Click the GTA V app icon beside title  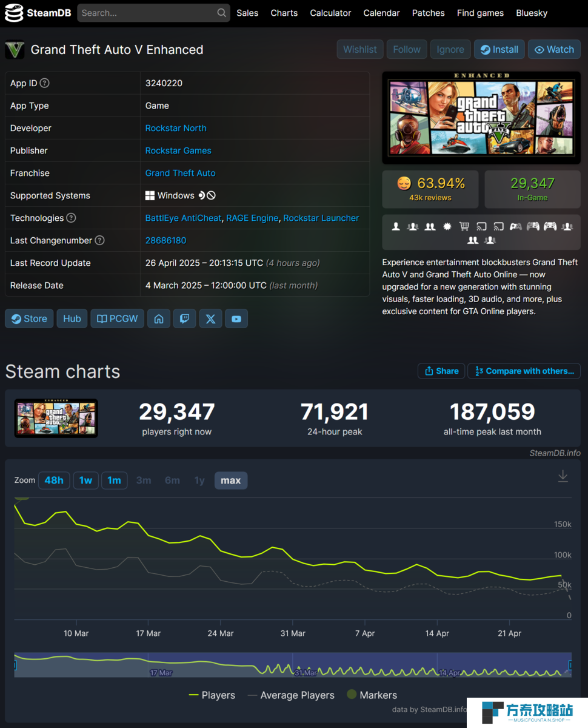pyautogui.click(x=15, y=50)
